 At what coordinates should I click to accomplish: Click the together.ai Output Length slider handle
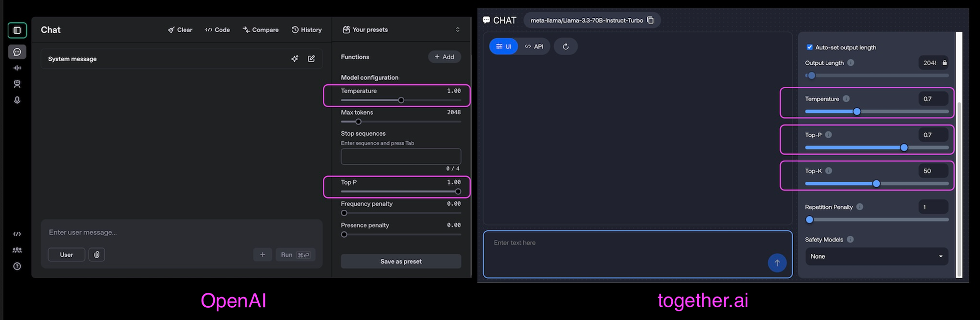[811, 76]
